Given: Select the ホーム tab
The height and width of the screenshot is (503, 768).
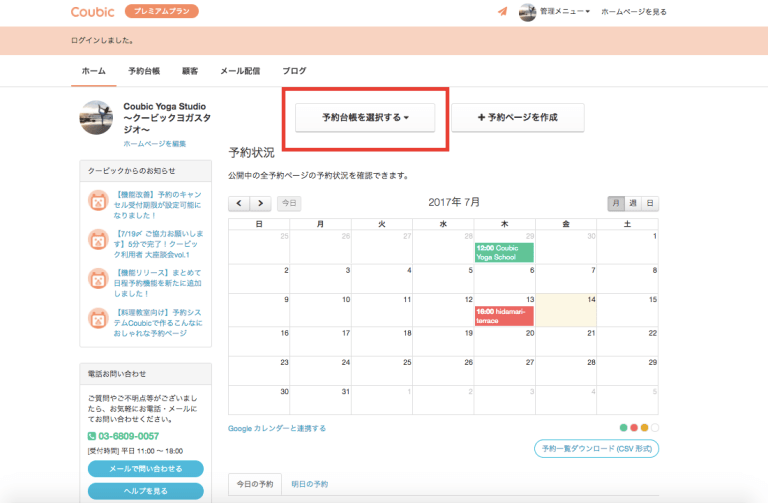Looking at the screenshot, I should point(94,71).
